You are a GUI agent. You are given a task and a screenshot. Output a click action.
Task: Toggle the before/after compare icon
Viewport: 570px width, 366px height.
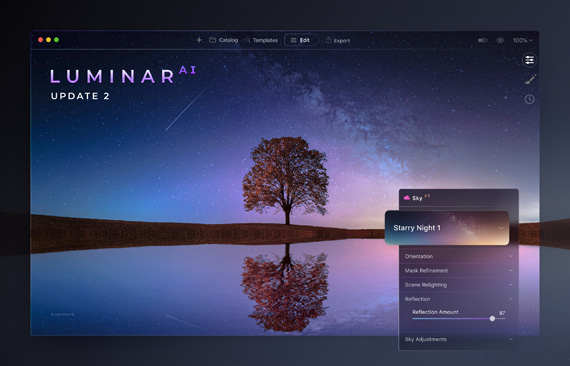click(482, 40)
